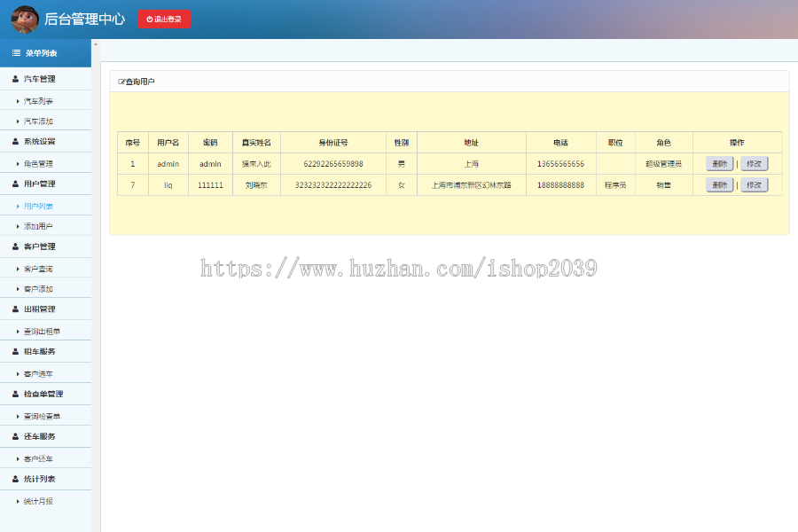Click the person icon beside 检查单管理
798x532 pixels.
[15, 394]
